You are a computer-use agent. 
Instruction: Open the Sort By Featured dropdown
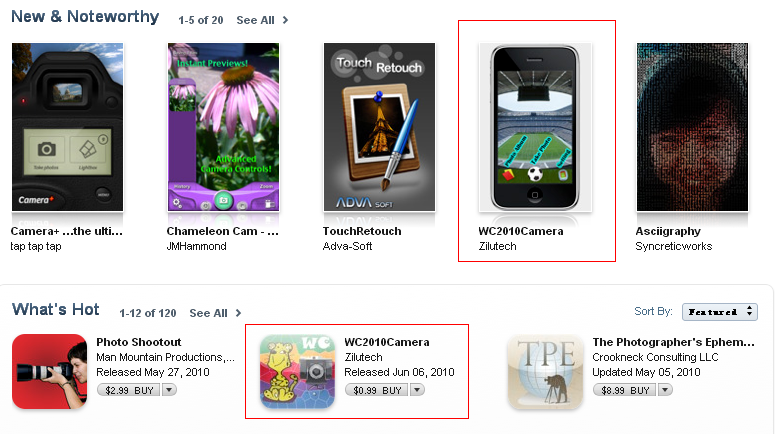tap(720, 312)
